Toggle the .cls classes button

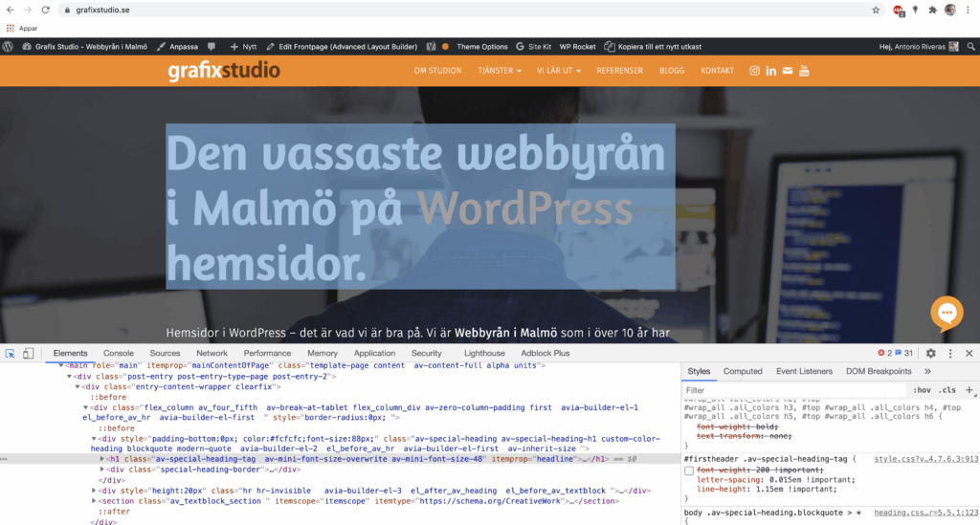(x=947, y=390)
